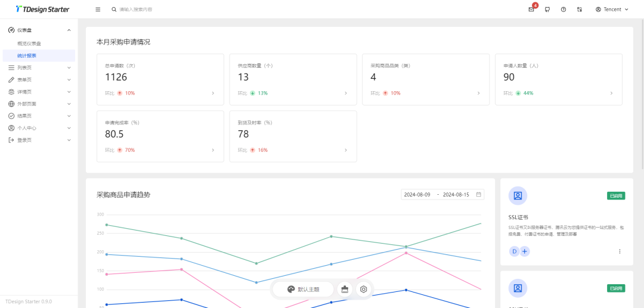The image size is (644, 308).
Task: Open the date range picker calendar icon
Action: tap(478, 194)
